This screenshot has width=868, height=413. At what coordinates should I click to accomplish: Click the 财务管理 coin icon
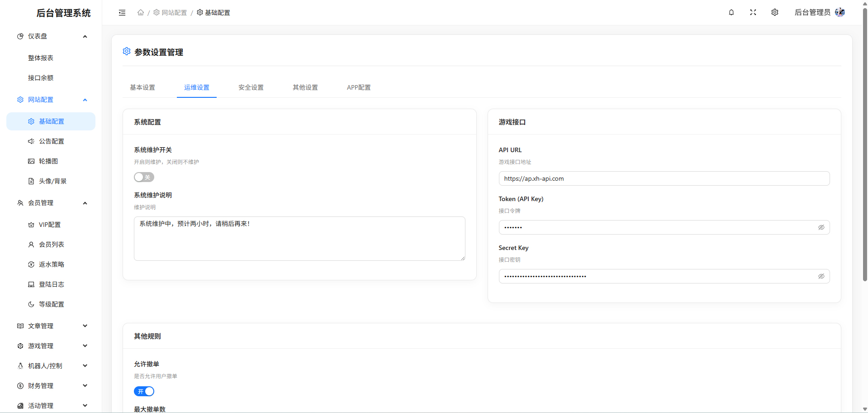(x=20, y=386)
